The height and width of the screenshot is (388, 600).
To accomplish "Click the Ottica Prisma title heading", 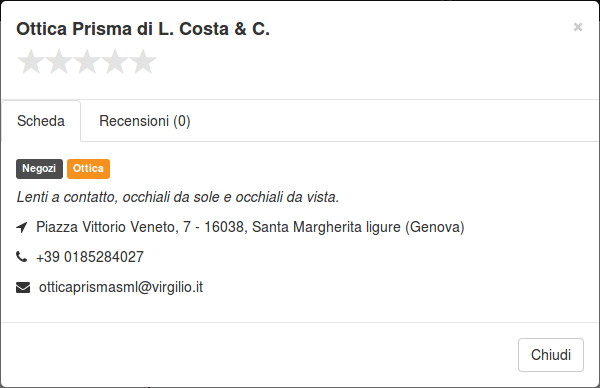I will pyautogui.click(x=143, y=29).
